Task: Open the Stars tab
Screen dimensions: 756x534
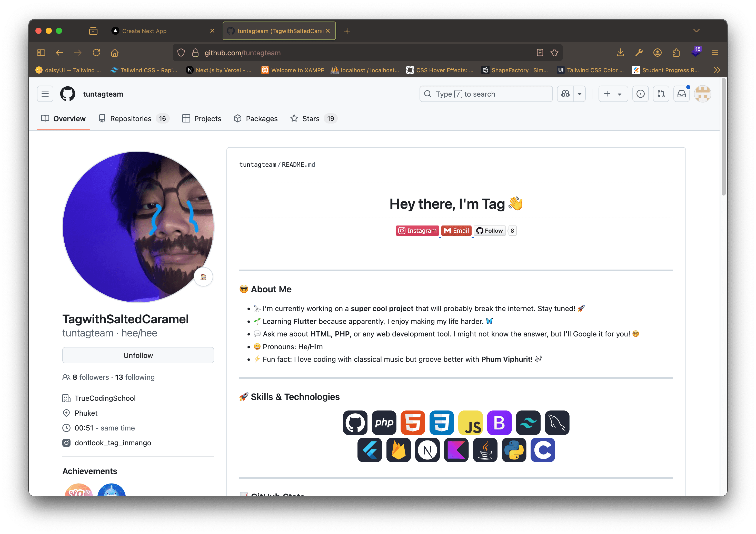Action: point(314,119)
